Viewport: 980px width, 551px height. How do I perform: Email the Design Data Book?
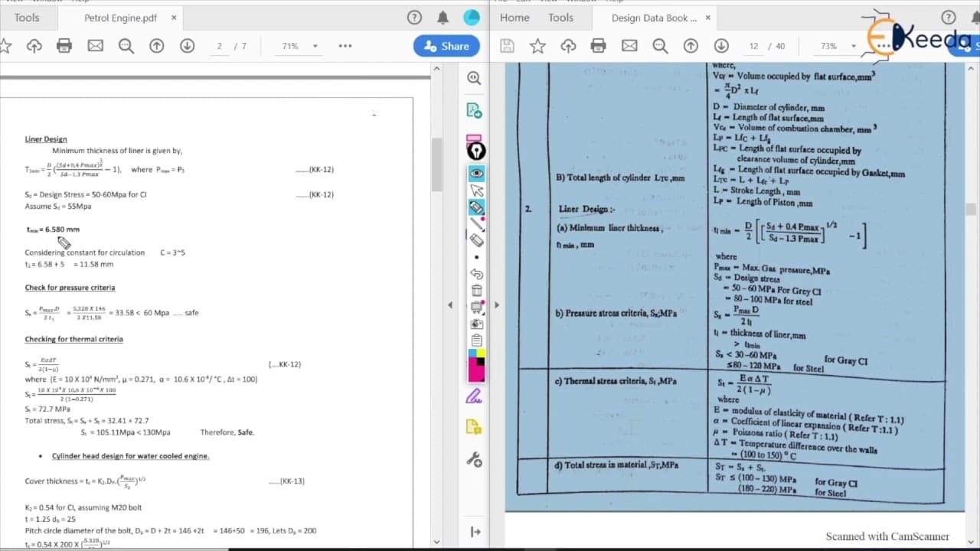[629, 46]
